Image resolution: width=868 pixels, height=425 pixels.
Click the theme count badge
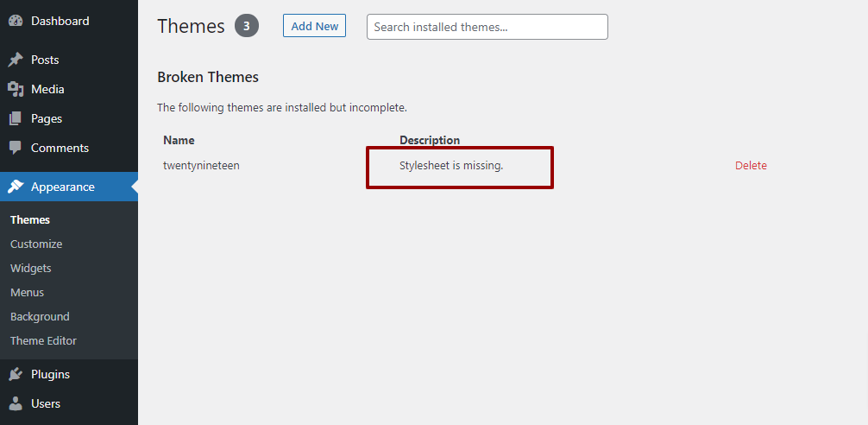(246, 26)
